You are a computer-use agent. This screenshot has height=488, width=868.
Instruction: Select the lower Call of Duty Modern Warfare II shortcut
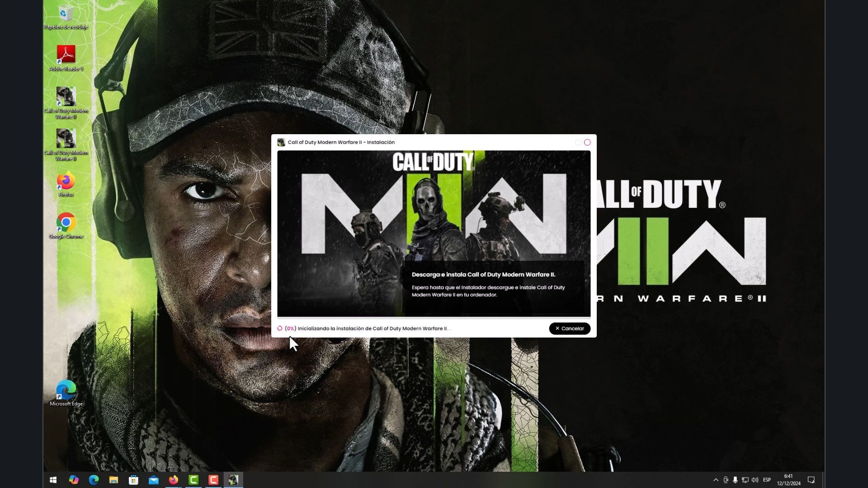point(66,145)
